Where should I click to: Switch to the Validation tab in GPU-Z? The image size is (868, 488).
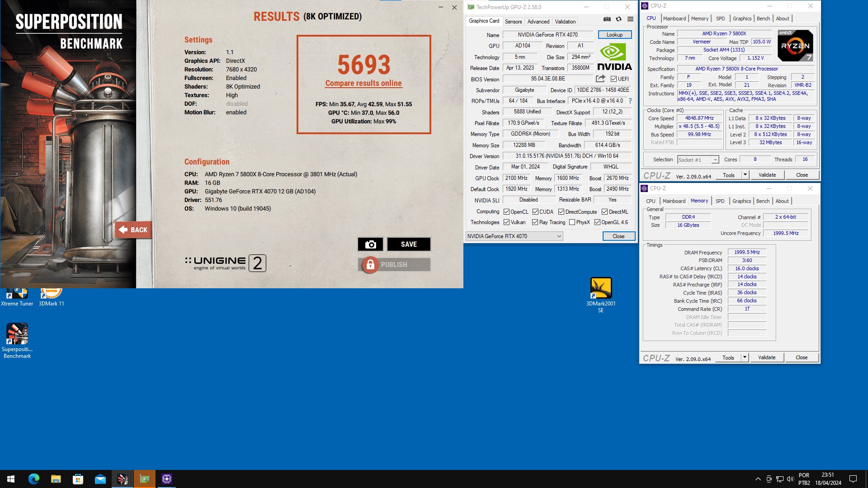click(565, 21)
